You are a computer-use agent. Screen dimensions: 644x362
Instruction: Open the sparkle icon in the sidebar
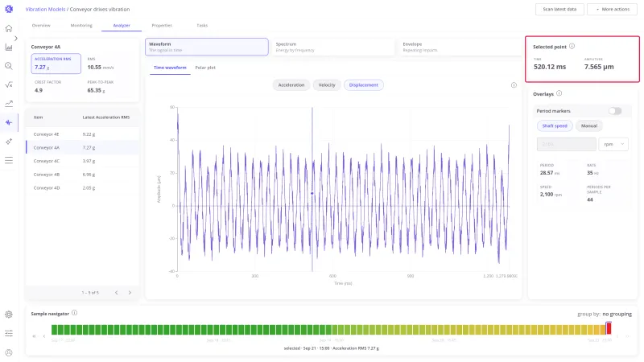click(9, 142)
